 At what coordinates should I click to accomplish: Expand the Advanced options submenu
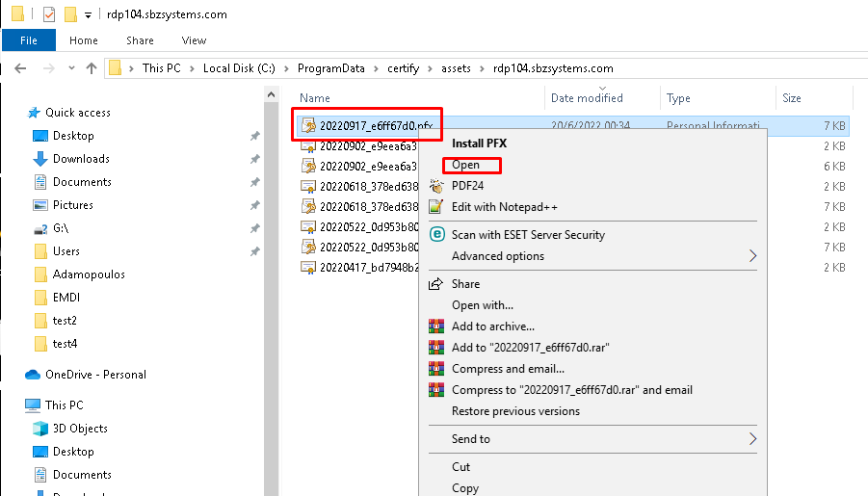click(x=752, y=256)
